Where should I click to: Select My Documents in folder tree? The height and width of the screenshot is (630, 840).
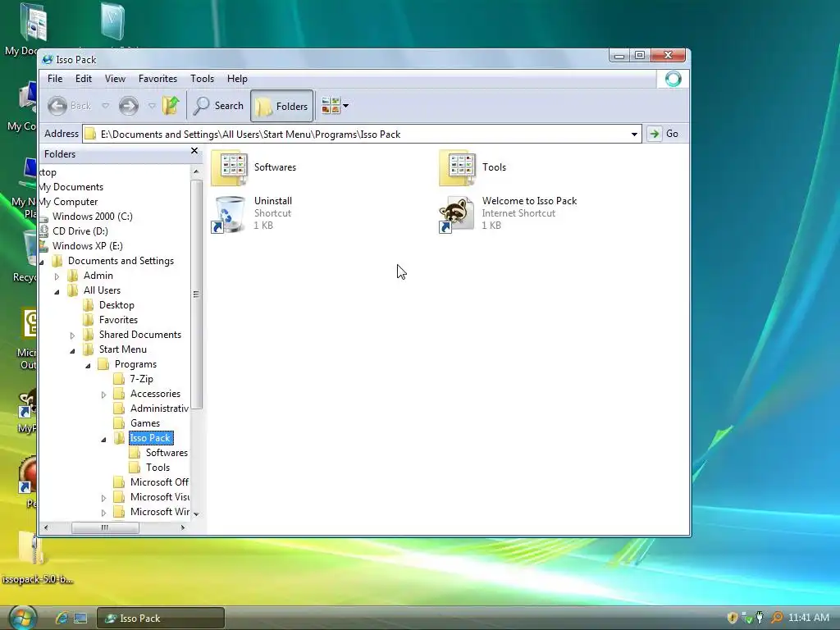pos(71,187)
